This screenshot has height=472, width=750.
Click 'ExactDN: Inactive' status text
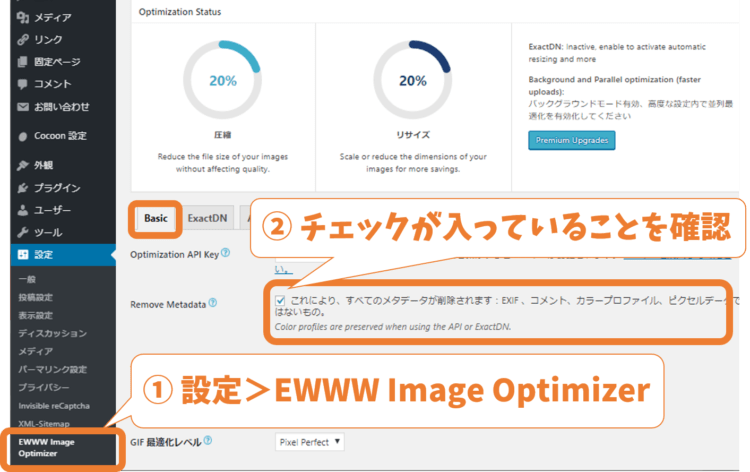pos(617,53)
